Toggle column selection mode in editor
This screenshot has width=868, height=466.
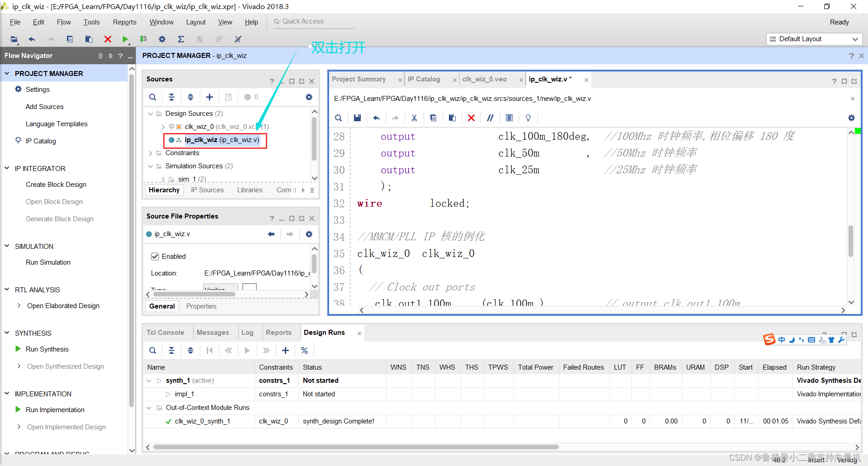click(509, 118)
